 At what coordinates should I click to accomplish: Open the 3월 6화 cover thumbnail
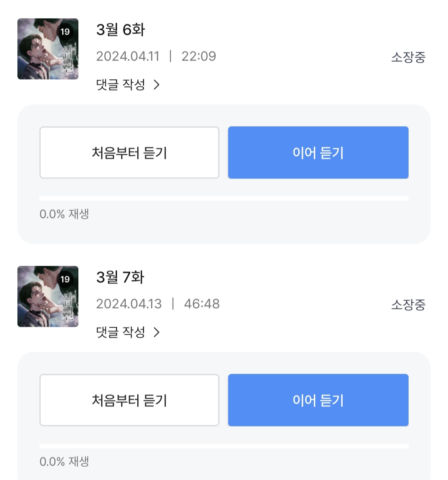click(x=48, y=49)
